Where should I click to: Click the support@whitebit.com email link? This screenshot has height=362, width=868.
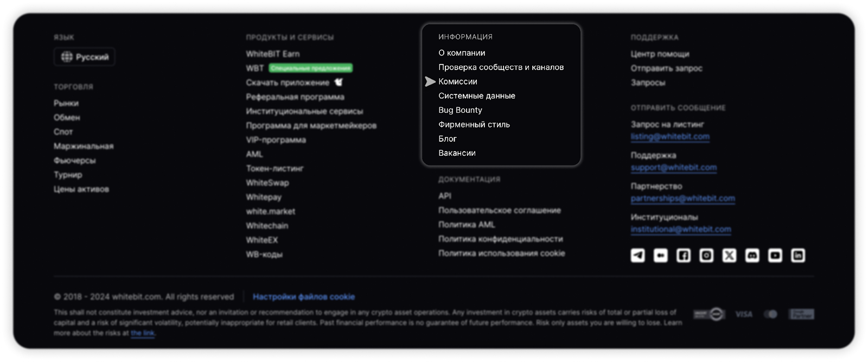[674, 168]
